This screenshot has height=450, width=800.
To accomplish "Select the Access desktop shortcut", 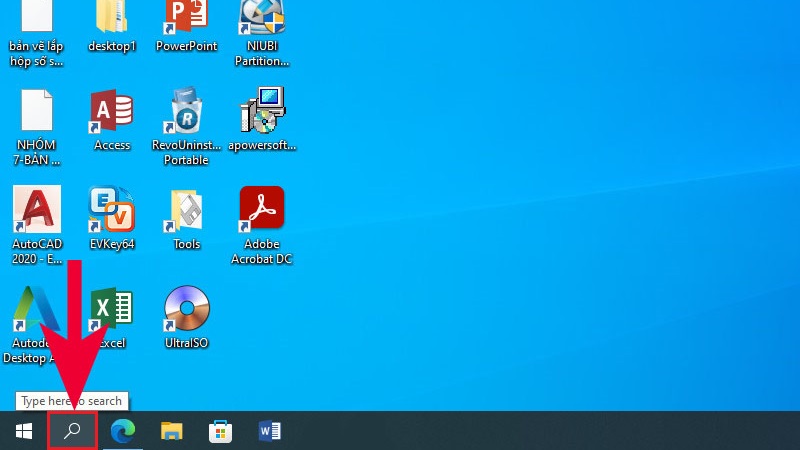I will click(112, 111).
